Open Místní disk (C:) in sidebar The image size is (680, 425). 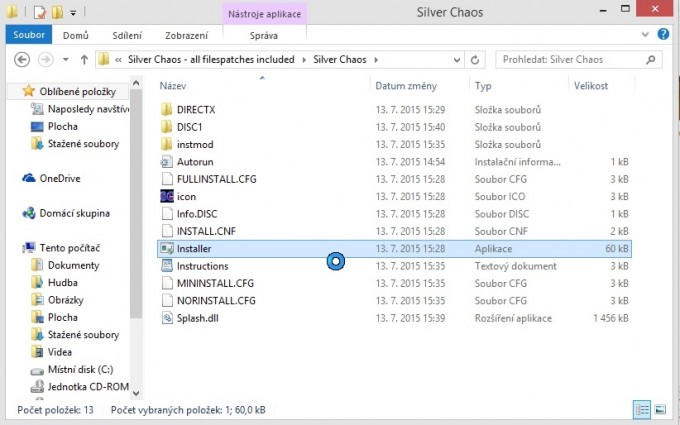point(80,369)
